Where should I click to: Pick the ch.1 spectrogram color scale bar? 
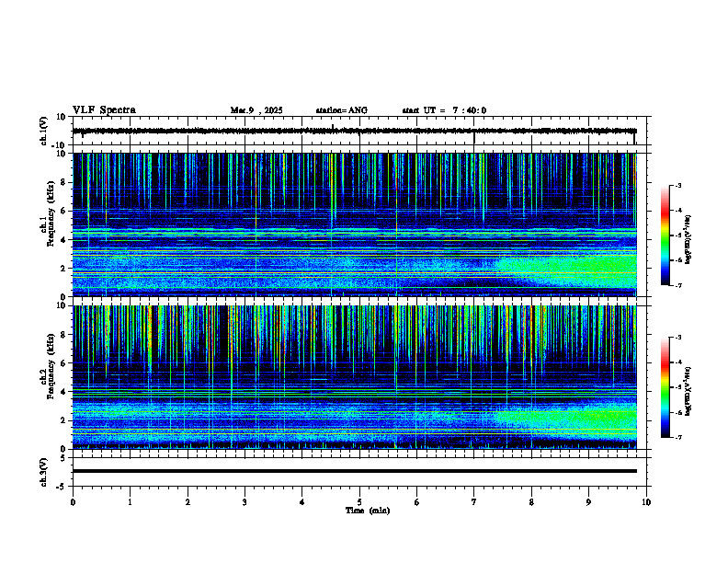(x=665, y=236)
